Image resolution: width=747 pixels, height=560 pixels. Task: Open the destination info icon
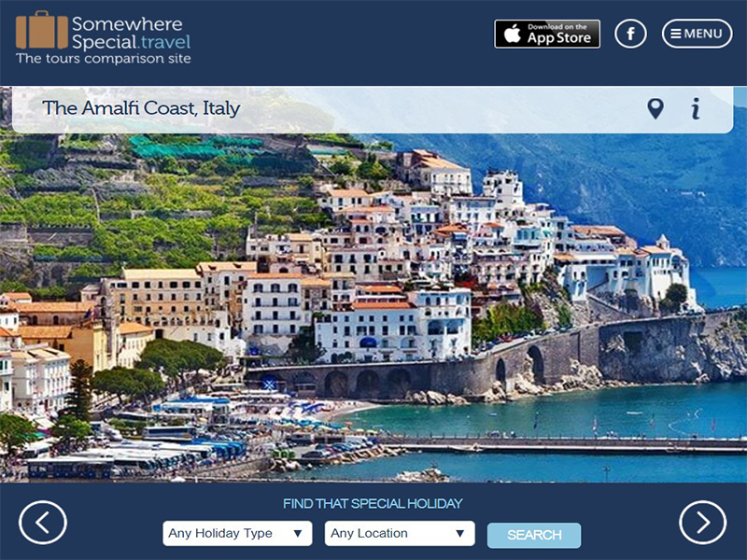click(x=696, y=108)
